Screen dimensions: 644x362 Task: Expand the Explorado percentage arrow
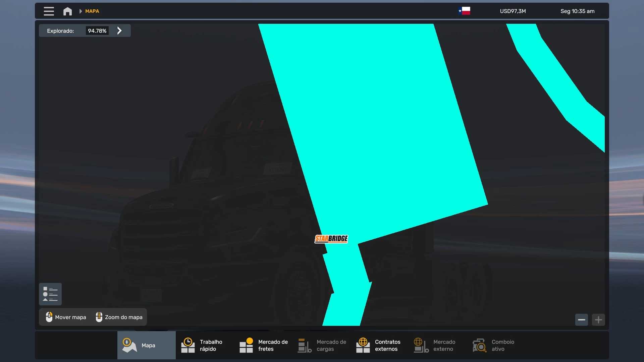tap(119, 31)
